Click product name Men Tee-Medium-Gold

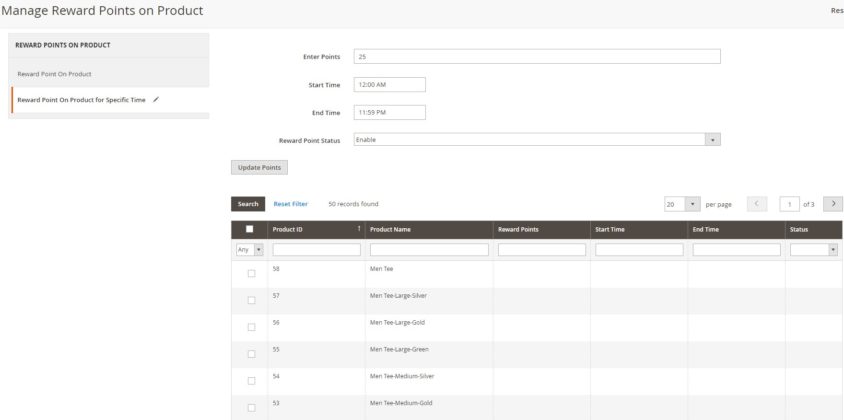pyautogui.click(x=401, y=403)
